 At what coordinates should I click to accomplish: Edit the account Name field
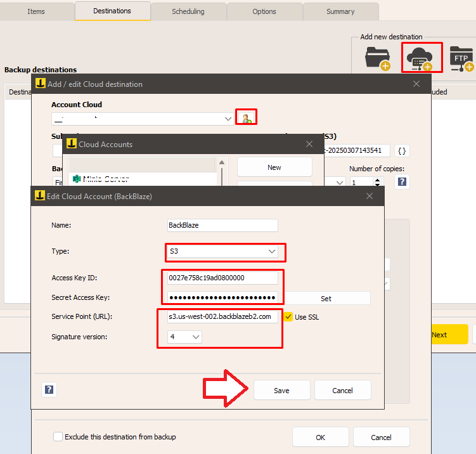coord(222,225)
